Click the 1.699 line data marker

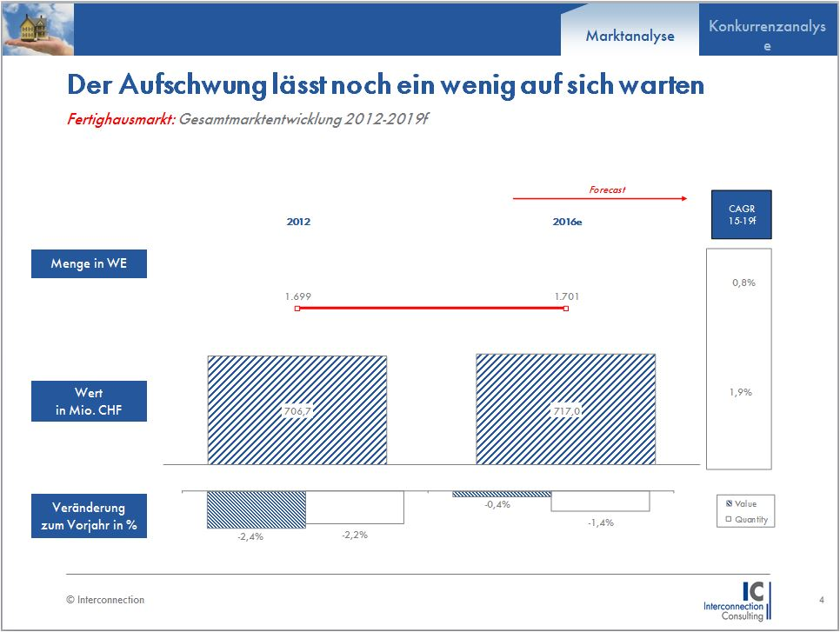(x=297, y=308)
